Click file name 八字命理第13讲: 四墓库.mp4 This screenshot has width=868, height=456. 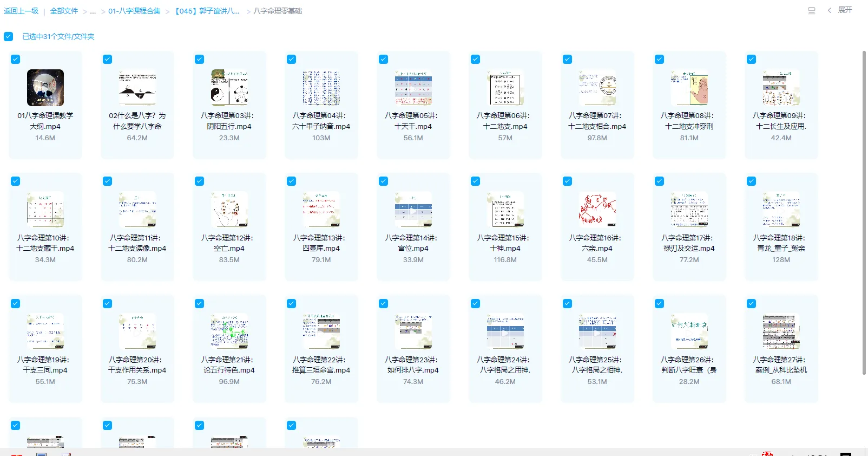[321, 243]
